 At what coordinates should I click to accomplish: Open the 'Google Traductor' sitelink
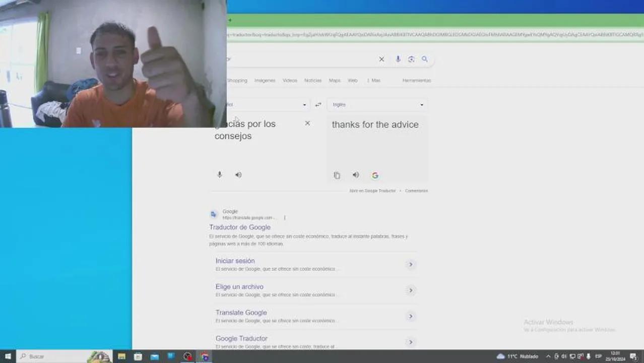coord(241,339)
